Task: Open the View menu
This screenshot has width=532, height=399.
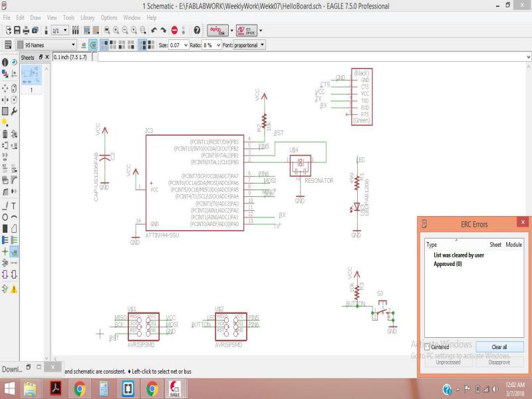Action: (x=52, y=17)
